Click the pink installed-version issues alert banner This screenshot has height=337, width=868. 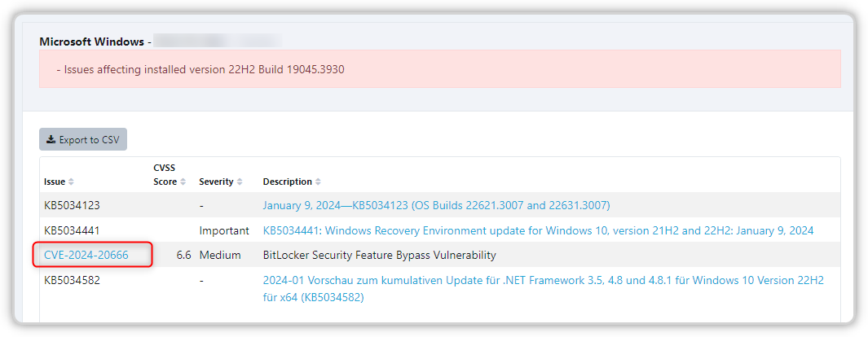point(439,69)
